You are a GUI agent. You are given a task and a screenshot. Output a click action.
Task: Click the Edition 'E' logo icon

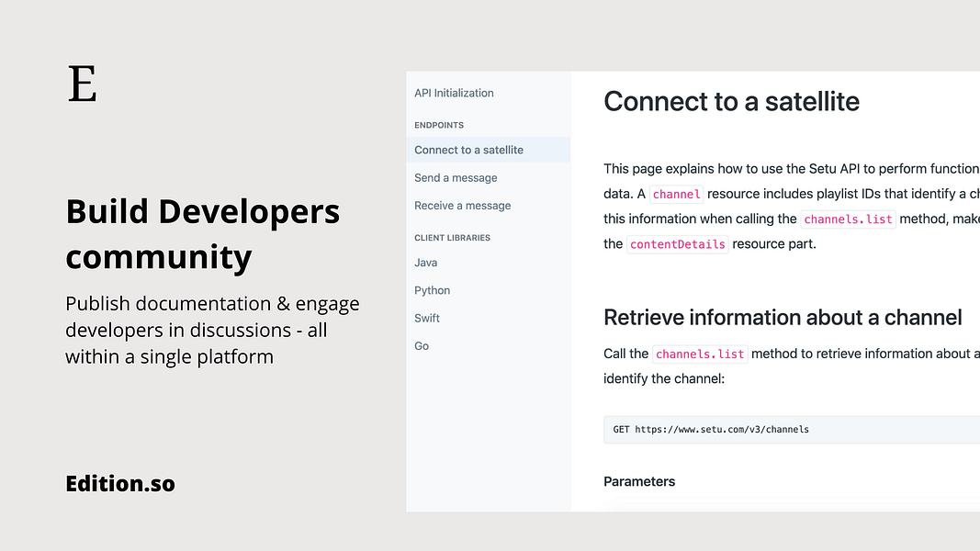[x=83, y=84]
